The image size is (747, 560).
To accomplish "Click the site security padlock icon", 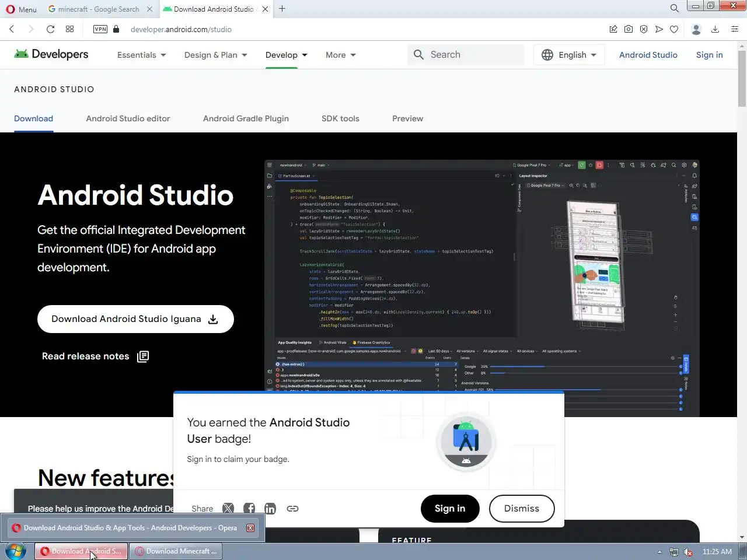I will pyautogui.click(x=116, y=29).
